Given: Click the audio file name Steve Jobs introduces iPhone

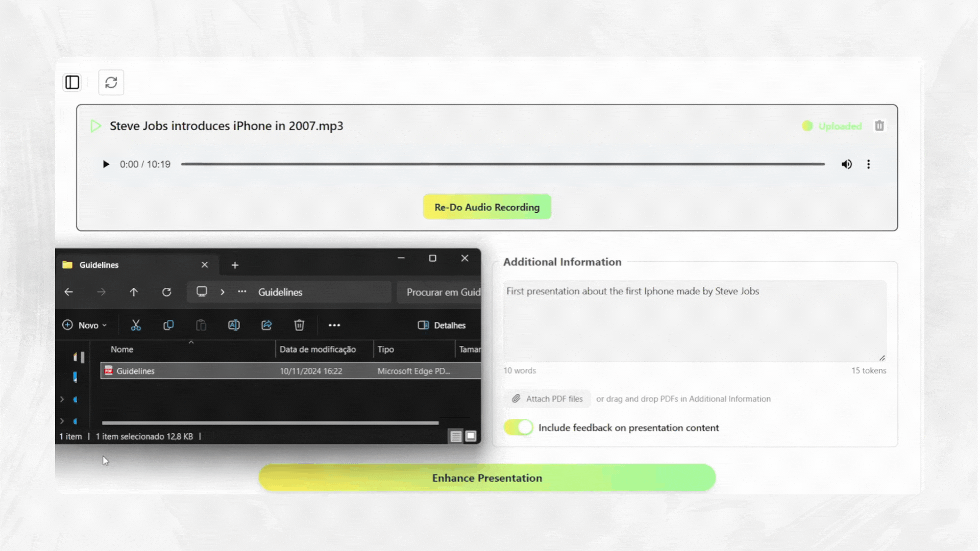Looking at the screenshot, I should (x=226, y=126).
